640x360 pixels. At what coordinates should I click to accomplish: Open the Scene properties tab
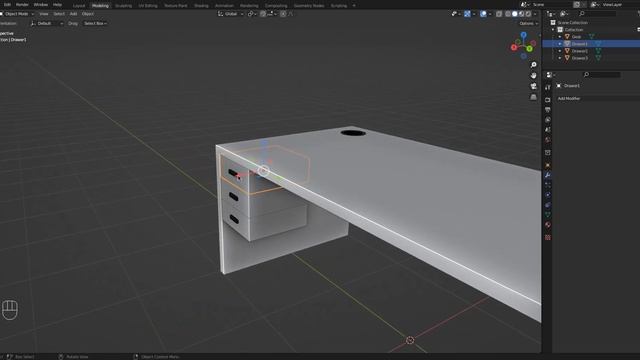point(548,129)
